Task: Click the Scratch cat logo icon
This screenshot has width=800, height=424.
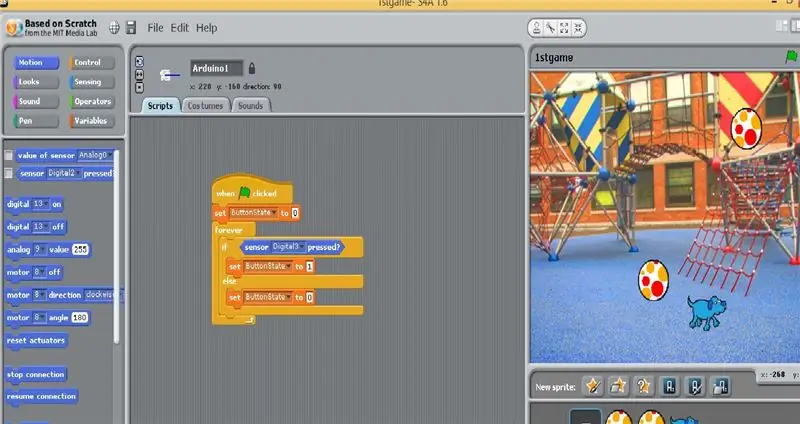Action: point(14,28)
